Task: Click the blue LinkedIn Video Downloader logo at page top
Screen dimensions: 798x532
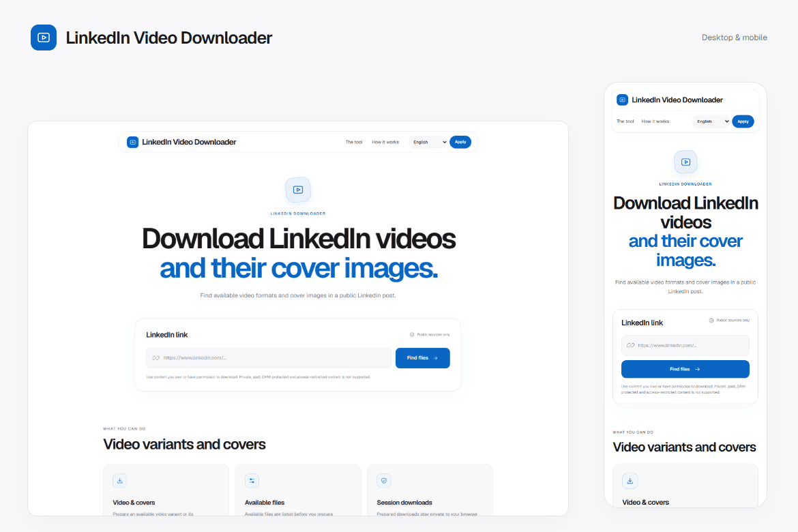Action: tap(44, 38)
